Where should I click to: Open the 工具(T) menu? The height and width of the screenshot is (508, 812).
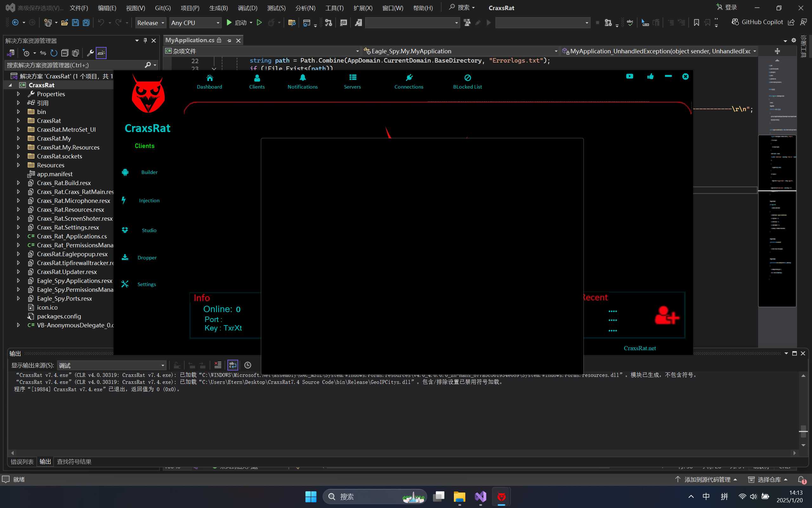point(335,8)
